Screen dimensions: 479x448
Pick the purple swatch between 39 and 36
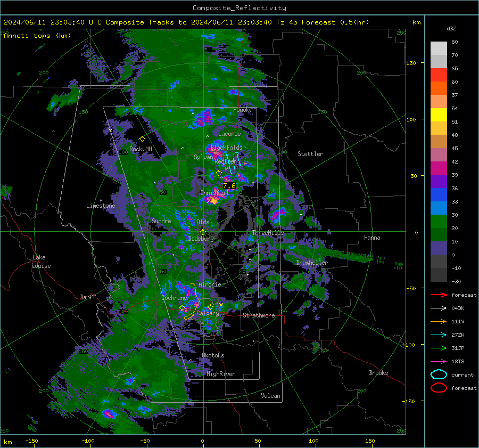pos(439,182)
